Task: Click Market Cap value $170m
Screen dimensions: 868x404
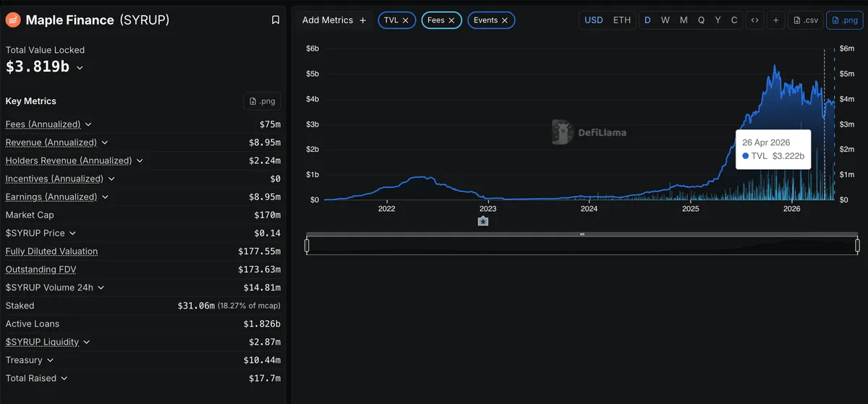Action: pyautogui.click(x=267, y=215)
